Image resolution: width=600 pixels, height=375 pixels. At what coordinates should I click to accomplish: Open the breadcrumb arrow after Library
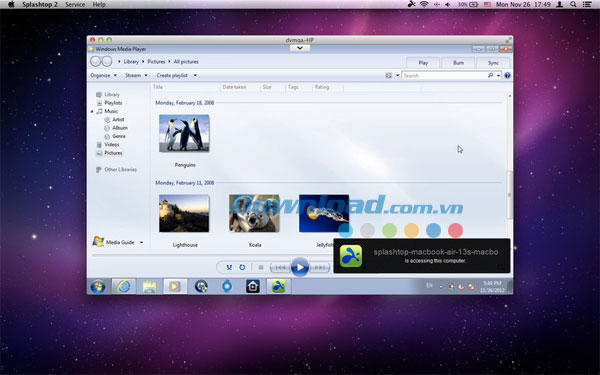(x=143, y=62)
